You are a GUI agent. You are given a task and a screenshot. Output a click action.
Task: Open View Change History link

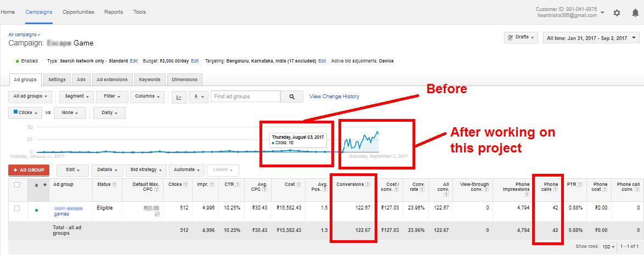[x=334, y=97]
